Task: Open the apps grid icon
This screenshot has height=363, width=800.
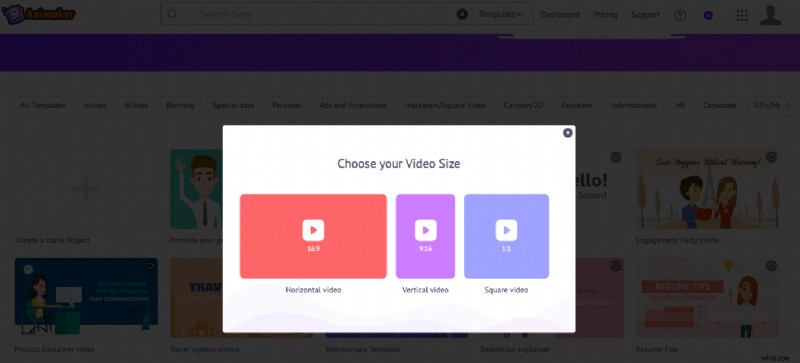Action: 742,15
